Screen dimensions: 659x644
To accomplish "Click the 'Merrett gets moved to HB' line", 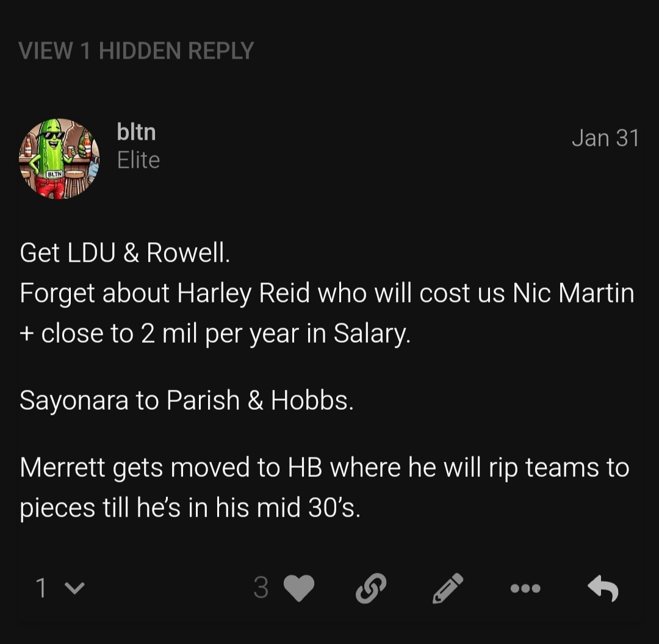I will [324, 468].
